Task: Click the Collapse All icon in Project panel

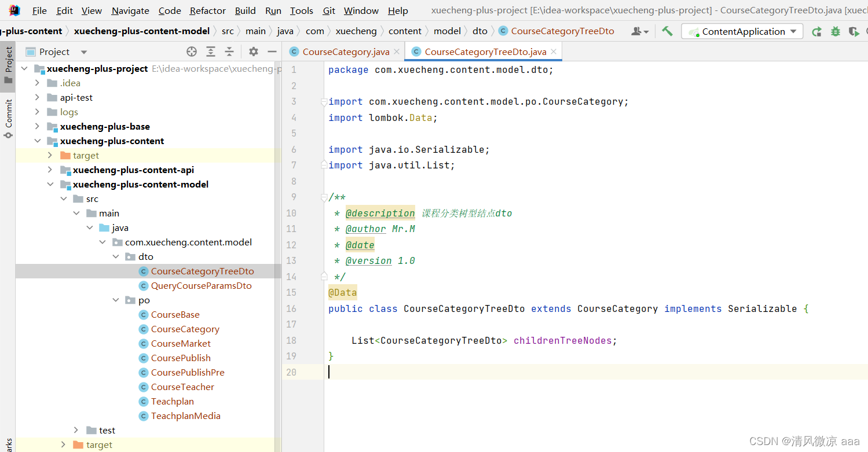Action: click(x=229, y=52)
